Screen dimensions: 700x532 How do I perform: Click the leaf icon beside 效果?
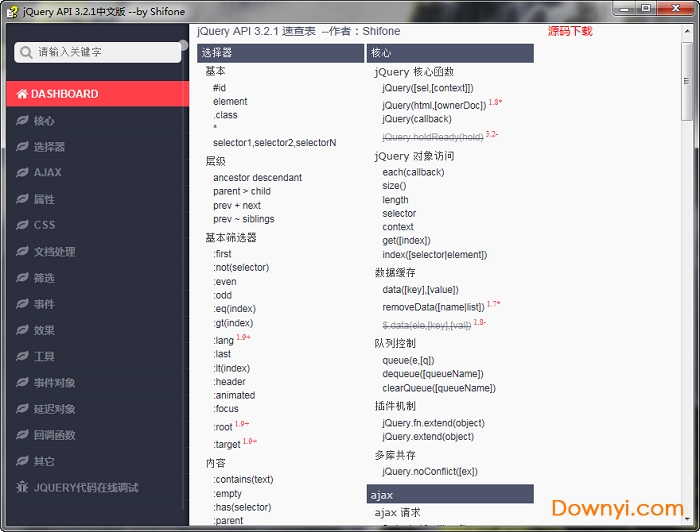coord(22,330)
